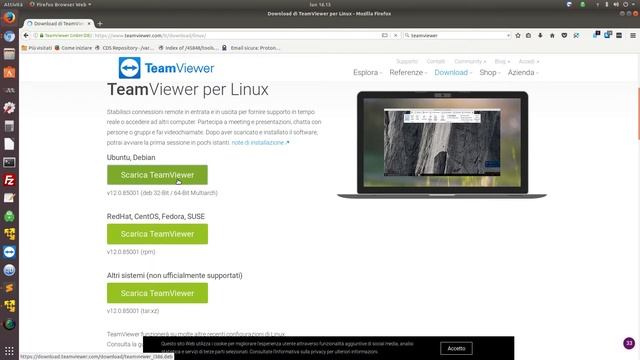640x360 pixels.
Task: Open the Firefox Browser Web app menu
Action: click(60, 4)
